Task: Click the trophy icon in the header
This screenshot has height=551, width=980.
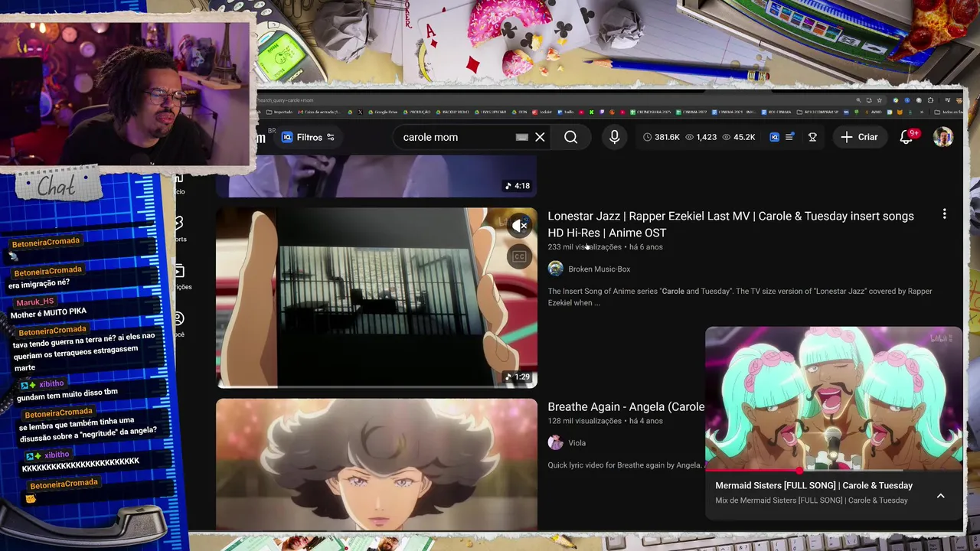Action: pyautogui.click(x=812, y=137)
